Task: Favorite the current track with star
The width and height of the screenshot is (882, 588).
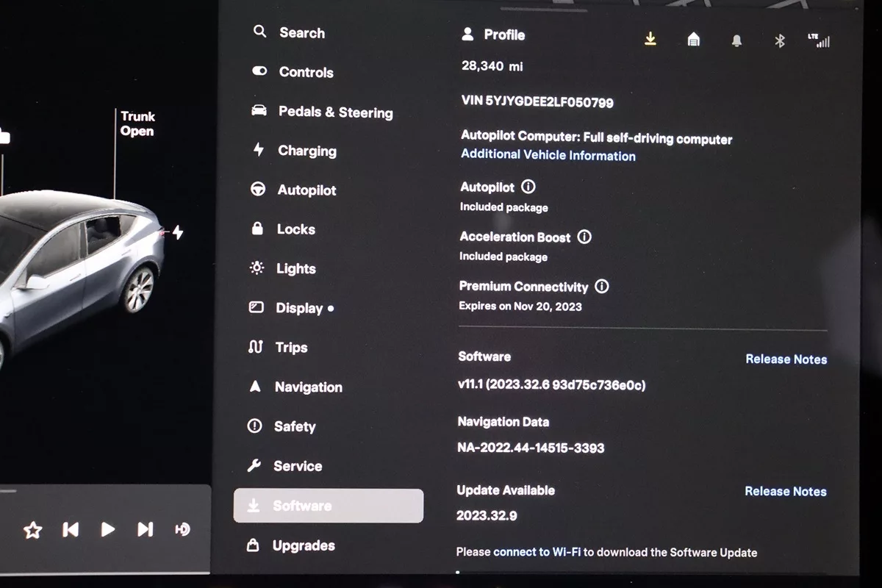Action: pyautogui.click(x=32, y=530)
